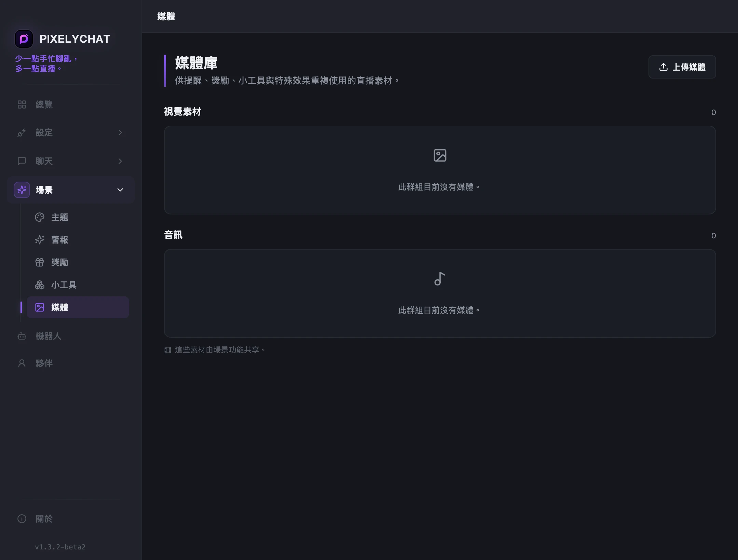Click the 主題 palette icon
The image size is (738, 560).
point(40,217)
